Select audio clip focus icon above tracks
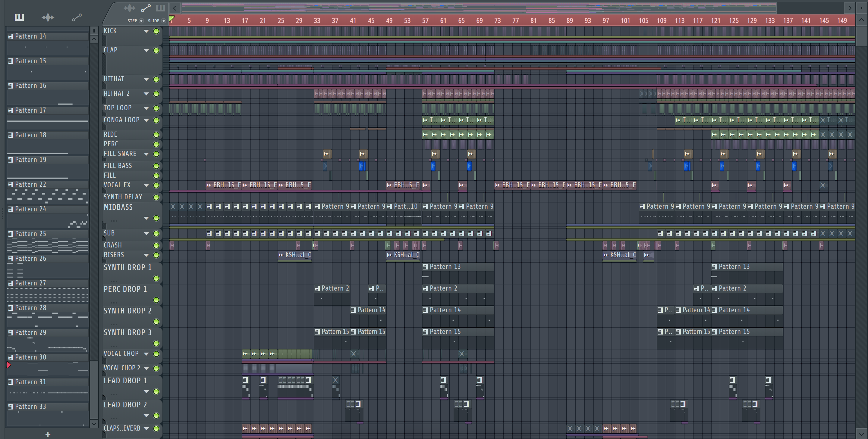 [x=130, y=8]
